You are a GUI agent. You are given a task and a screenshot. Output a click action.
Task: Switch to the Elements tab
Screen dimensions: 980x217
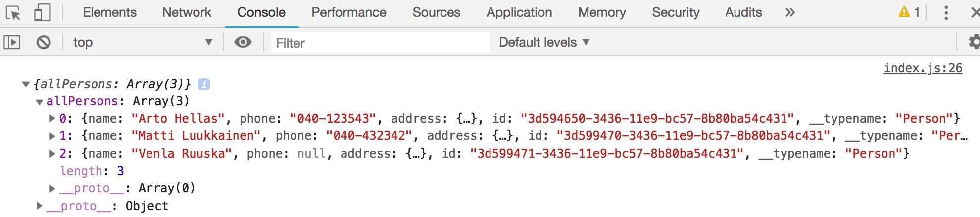pyautogui.click(x=109, y=12)
